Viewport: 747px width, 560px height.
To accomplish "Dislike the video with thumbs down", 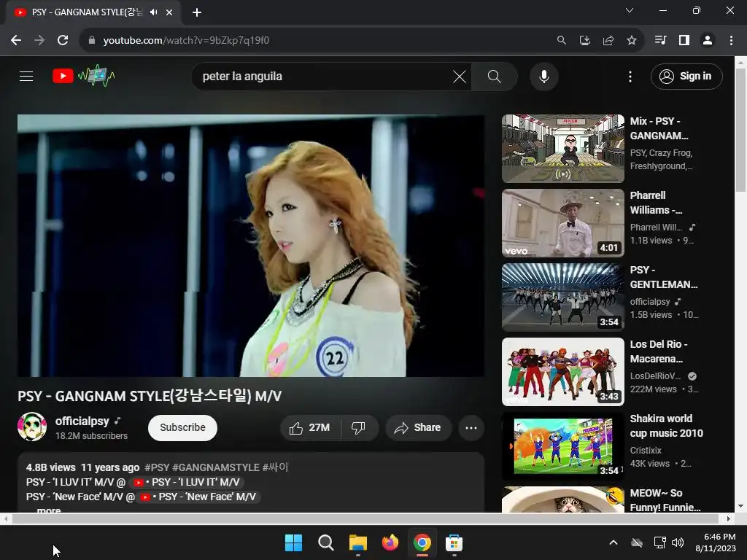I will [x=359, y=427].
